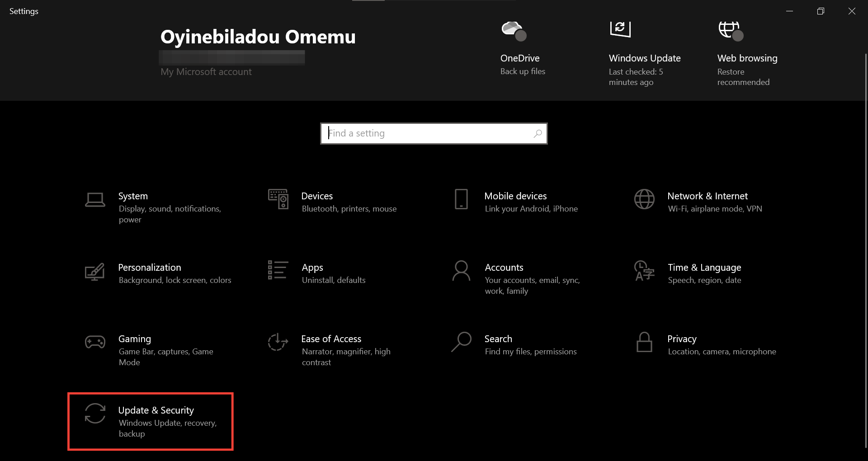Click the Ease of Access icon
Screen dimensions: 868x461
click(x=278, y=342)
